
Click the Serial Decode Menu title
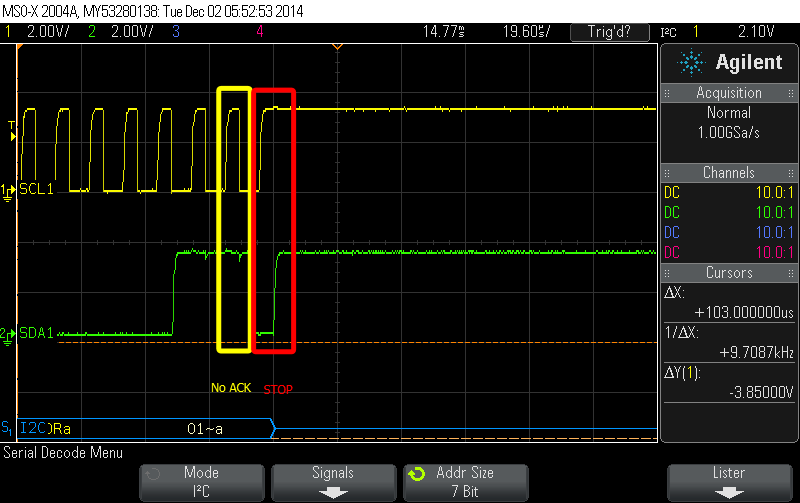63,452
